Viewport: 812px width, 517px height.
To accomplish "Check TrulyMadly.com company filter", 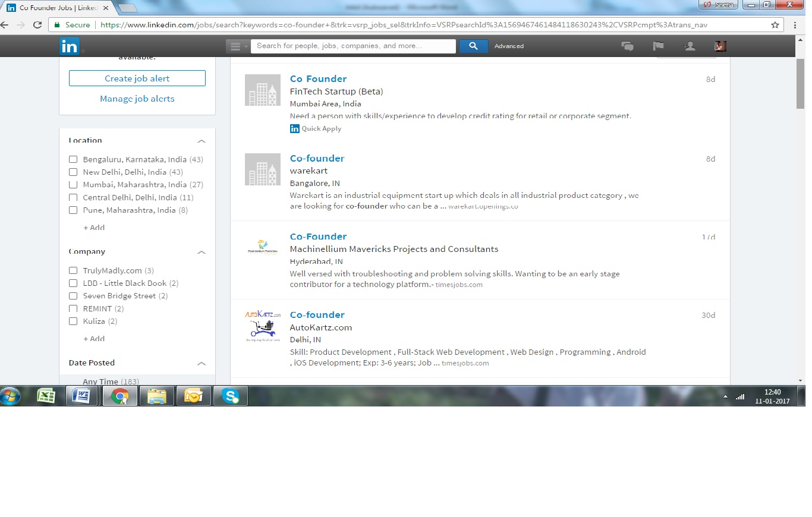I will (x=73, y=270).
